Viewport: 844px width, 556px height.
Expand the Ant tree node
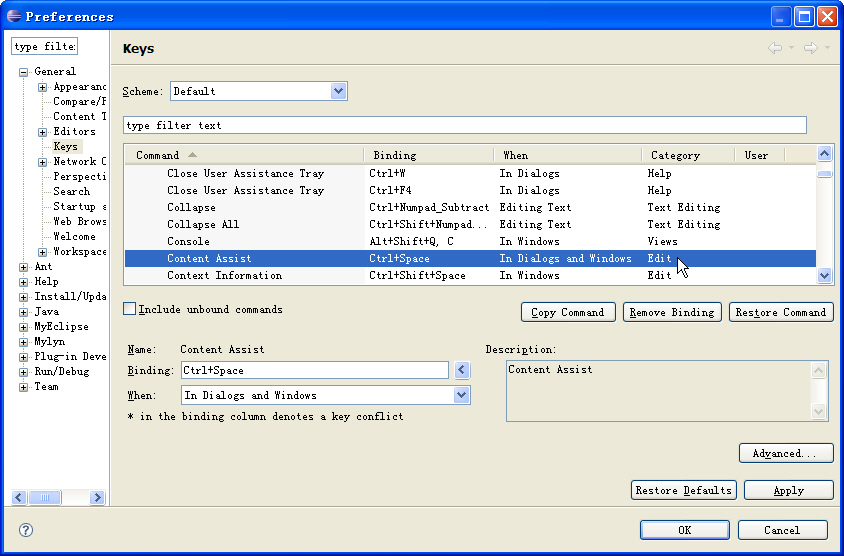pos(23,267)
